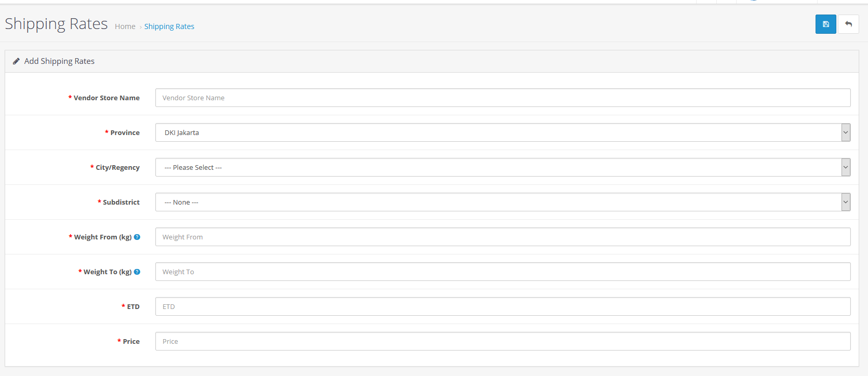The width and height of the screenshot is (868, 376).
Task: Focus the Price input box
Action: (502, 341)
